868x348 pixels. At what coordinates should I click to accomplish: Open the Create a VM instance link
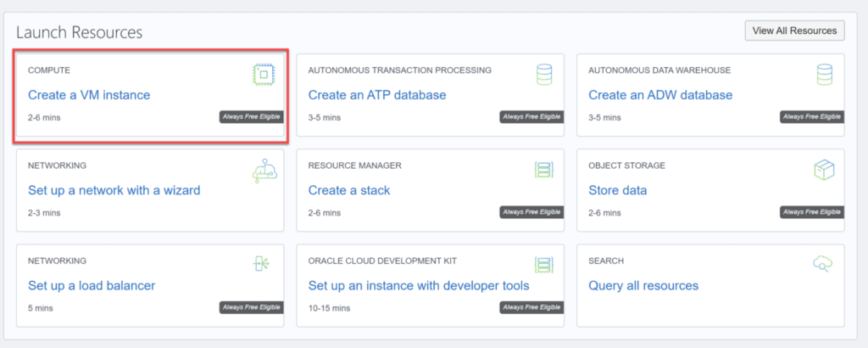[89, 95]
